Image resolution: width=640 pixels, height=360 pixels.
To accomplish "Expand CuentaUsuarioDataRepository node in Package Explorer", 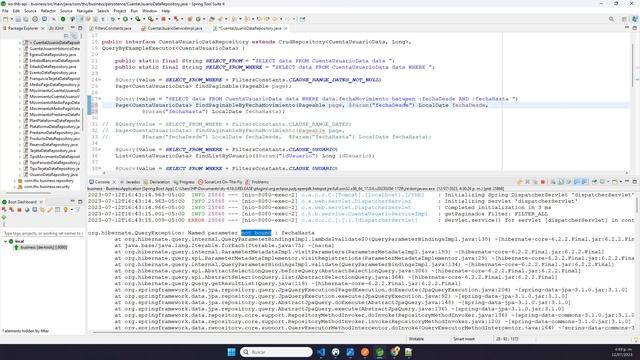I will click(x=20, y=42).
